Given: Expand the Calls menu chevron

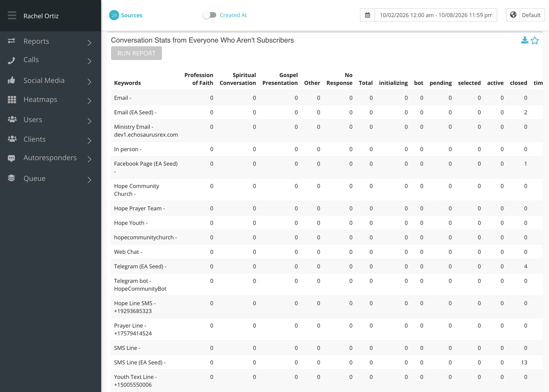Looking at the screenshot, I should (89, 61).
